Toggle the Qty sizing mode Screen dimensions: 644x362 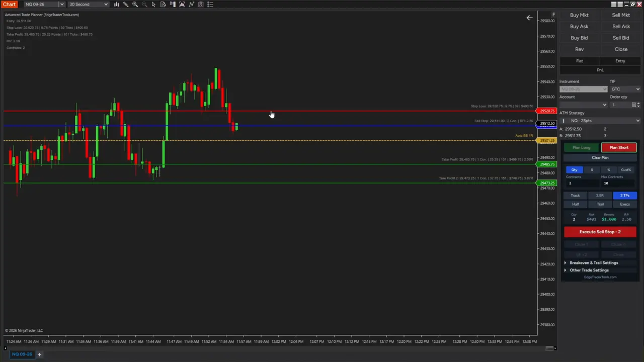coord(574,170)
